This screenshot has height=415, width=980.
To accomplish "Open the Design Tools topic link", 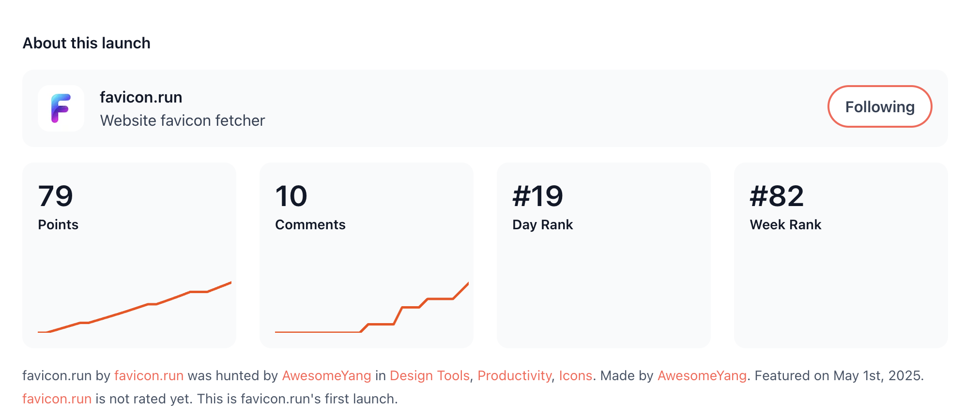I will [x=429, y=376].
